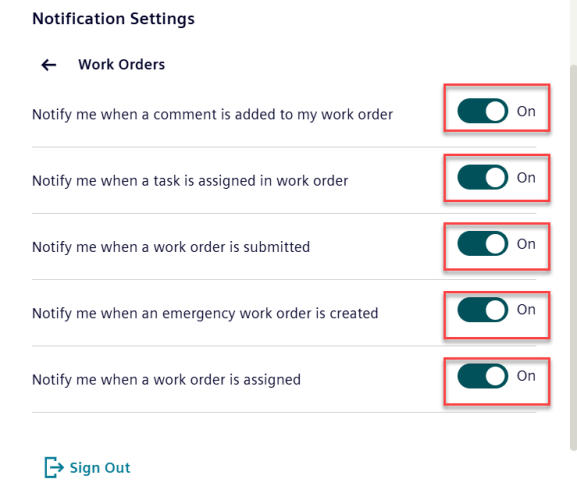Toggle work order is submitted notification switch

tap(482, 243)
